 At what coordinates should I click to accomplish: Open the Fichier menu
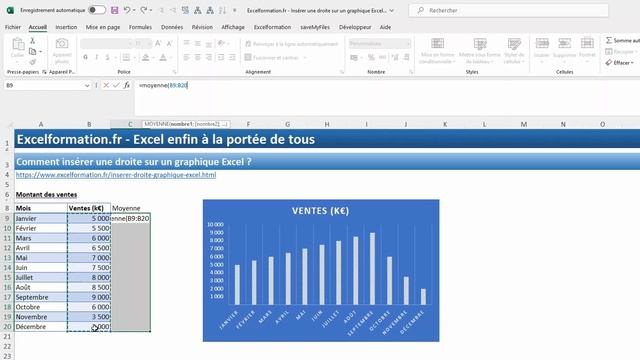[x=13, y=27]
